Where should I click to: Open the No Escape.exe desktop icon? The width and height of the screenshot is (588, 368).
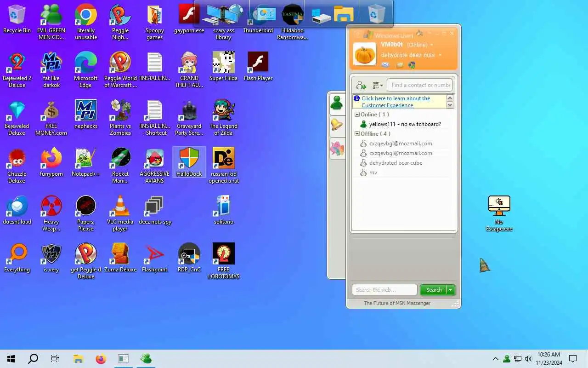499,214
